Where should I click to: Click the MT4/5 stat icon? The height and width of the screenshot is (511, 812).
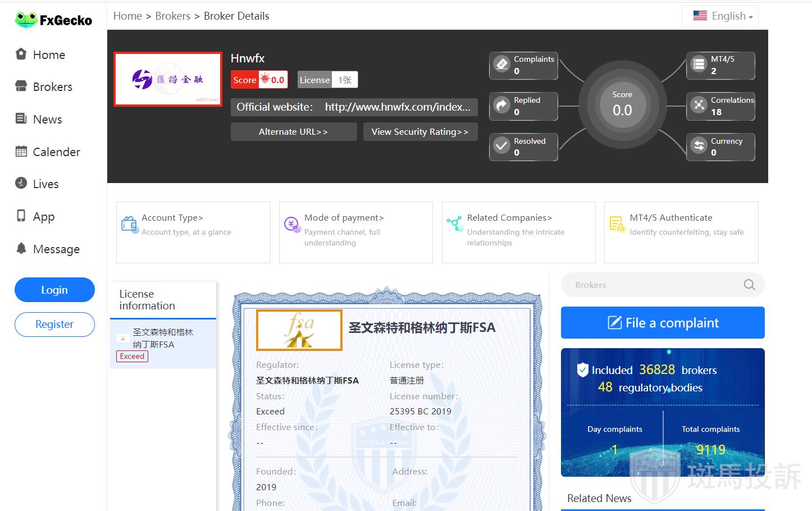pos(699,65)
